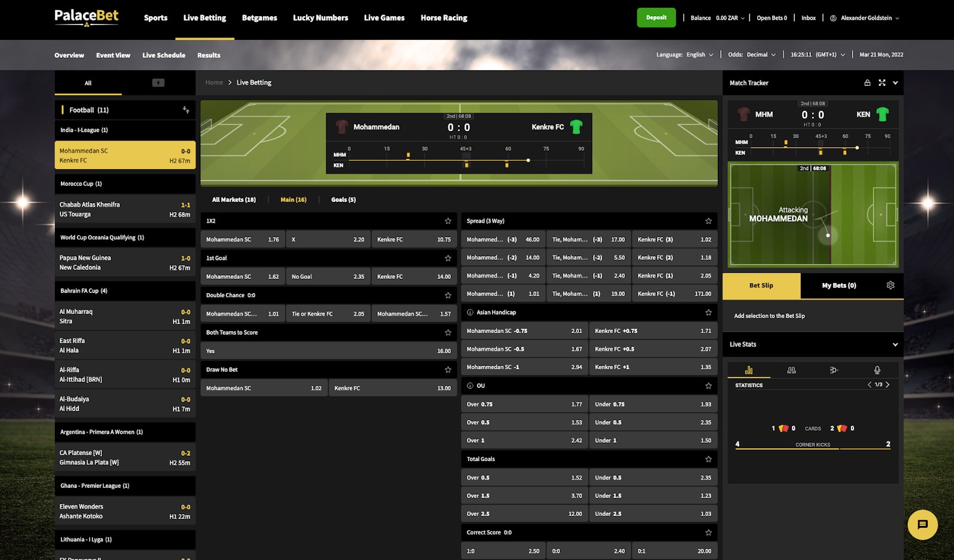Image resolution: width=954 pixels, height=560 pixels.
Task: Open the live commentary microphone panel
Action: point(877,371)
